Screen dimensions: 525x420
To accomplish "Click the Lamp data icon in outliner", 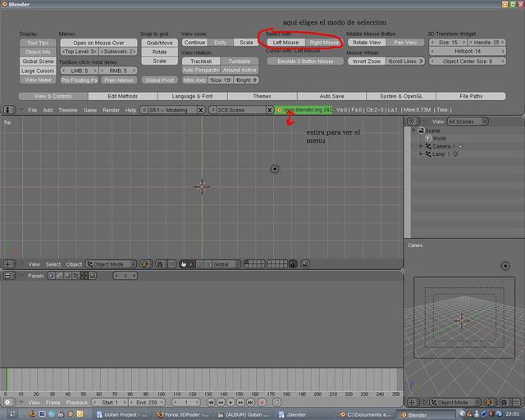I will click(455, 154).
